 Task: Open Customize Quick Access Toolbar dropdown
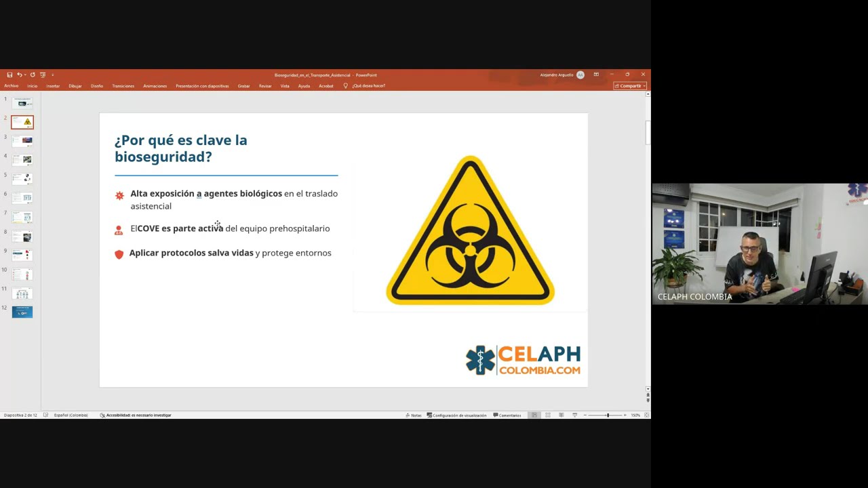pyautogui.click(x=52, y=75)
